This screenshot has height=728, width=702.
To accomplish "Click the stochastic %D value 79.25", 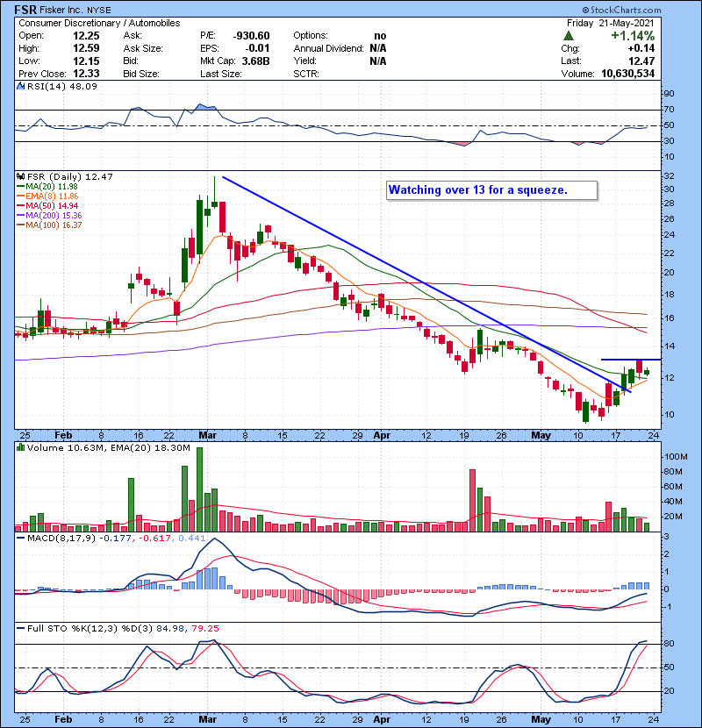I will (205, 629).
